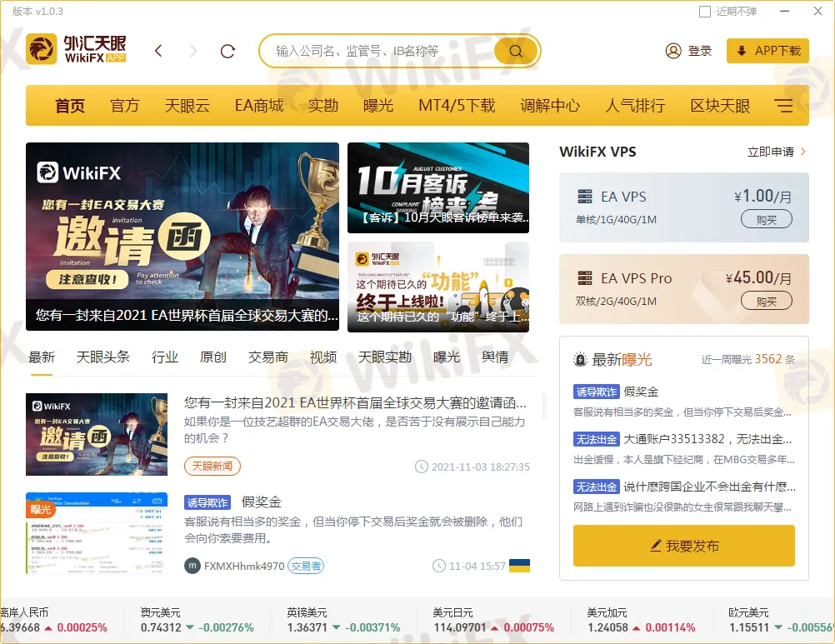Expand 立即申请 chevron link
Viewport: 835px width, 644px height.
click(802, 152)
